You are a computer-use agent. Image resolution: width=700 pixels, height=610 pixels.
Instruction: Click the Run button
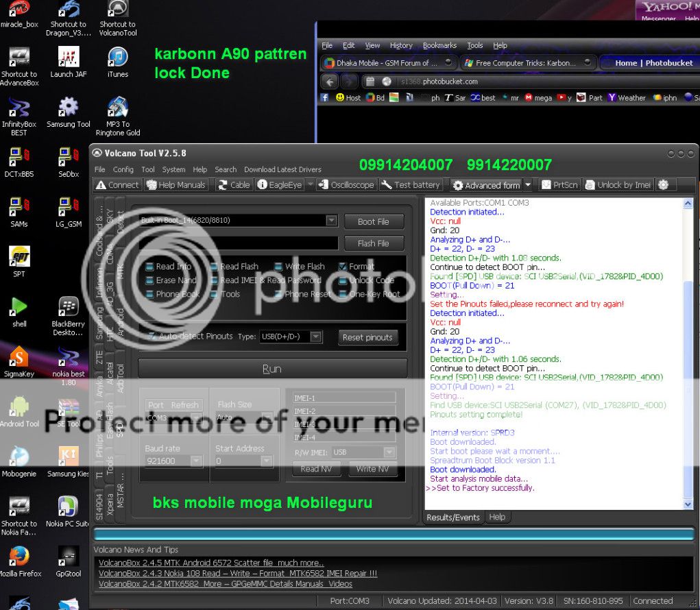(272, 369)
